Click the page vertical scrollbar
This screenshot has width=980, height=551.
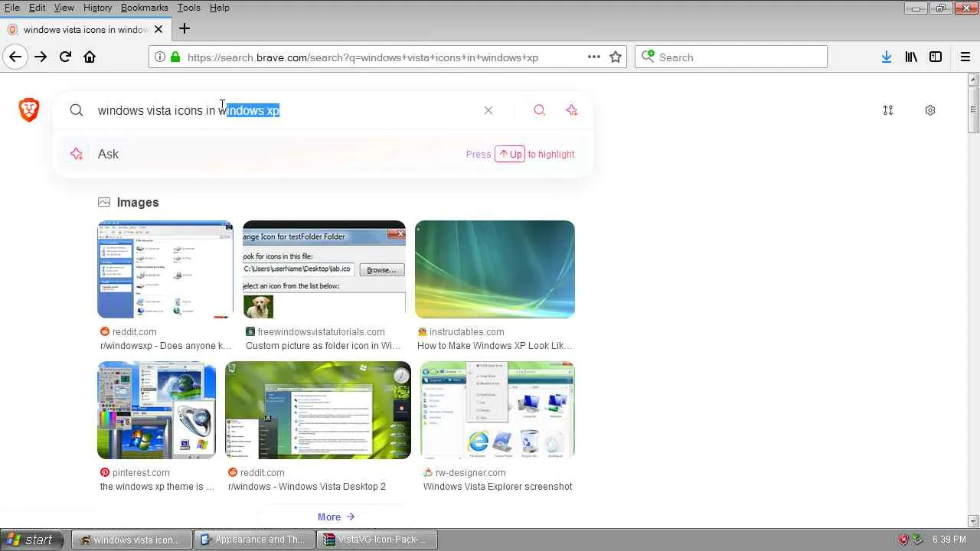pos(974,109)
